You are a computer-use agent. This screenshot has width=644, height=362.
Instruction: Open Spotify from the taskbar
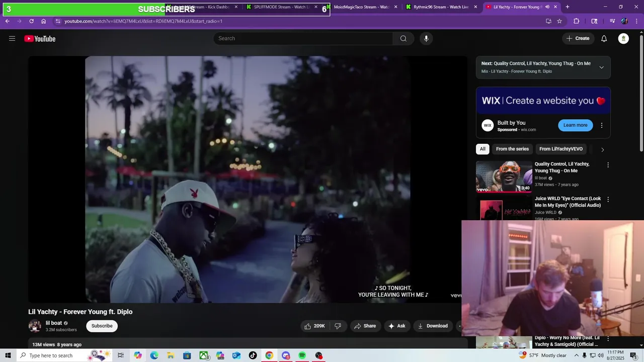point(302,355)
